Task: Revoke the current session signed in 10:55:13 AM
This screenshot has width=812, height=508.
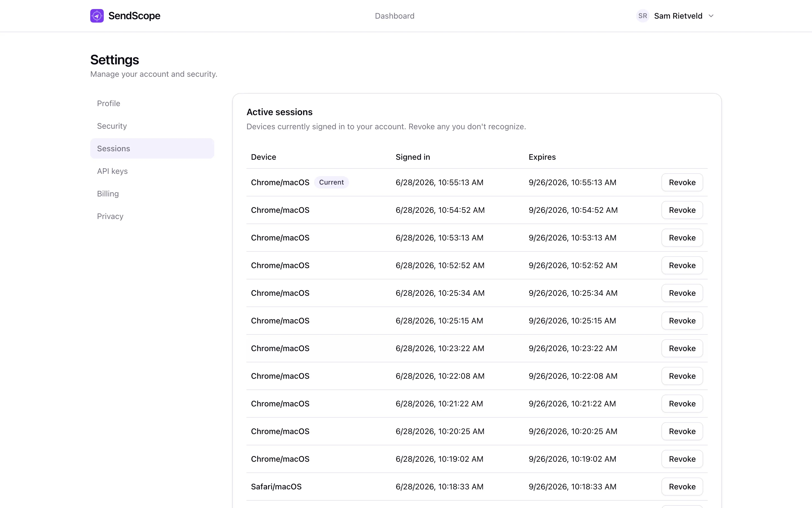Action: 682,182
